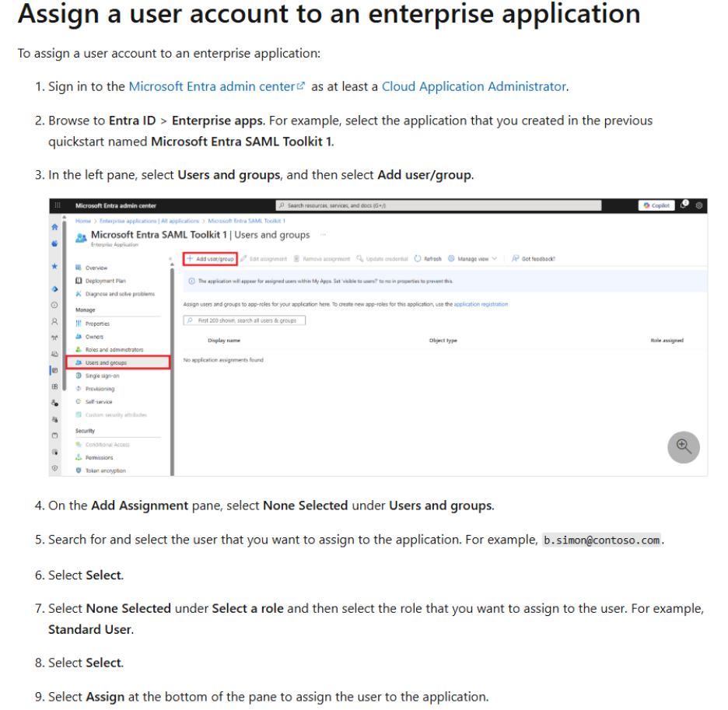
Task: Click the users and groups search box
Action: [x=244, y=320]
